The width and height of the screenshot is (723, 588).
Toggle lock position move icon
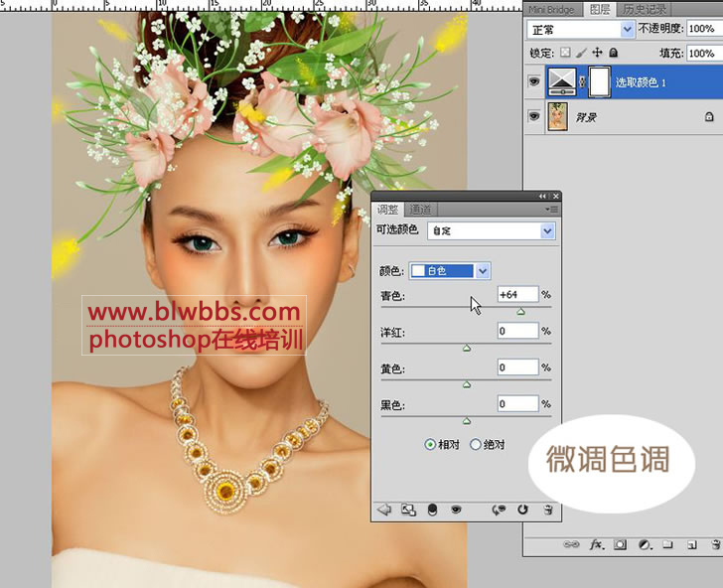pos(597,52)
